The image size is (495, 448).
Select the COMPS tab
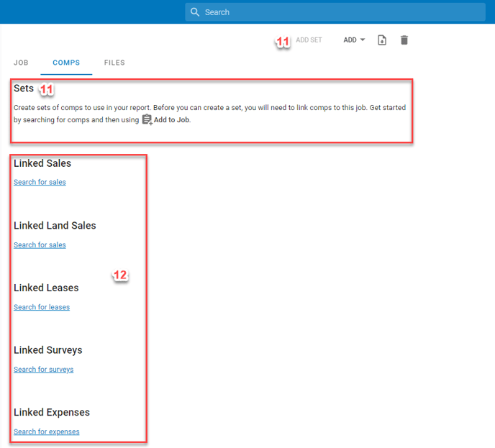pyautogui.click(x=66, y=63)
